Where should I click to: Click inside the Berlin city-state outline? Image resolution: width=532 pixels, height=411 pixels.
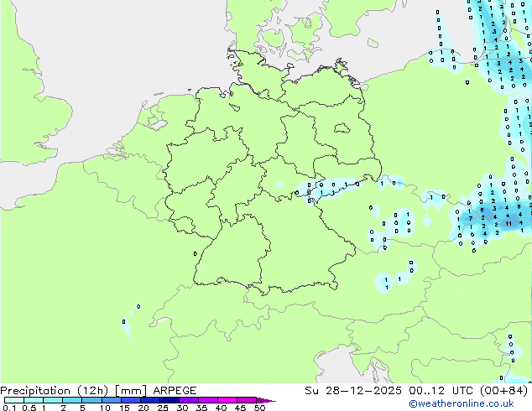tap(342, 128)
